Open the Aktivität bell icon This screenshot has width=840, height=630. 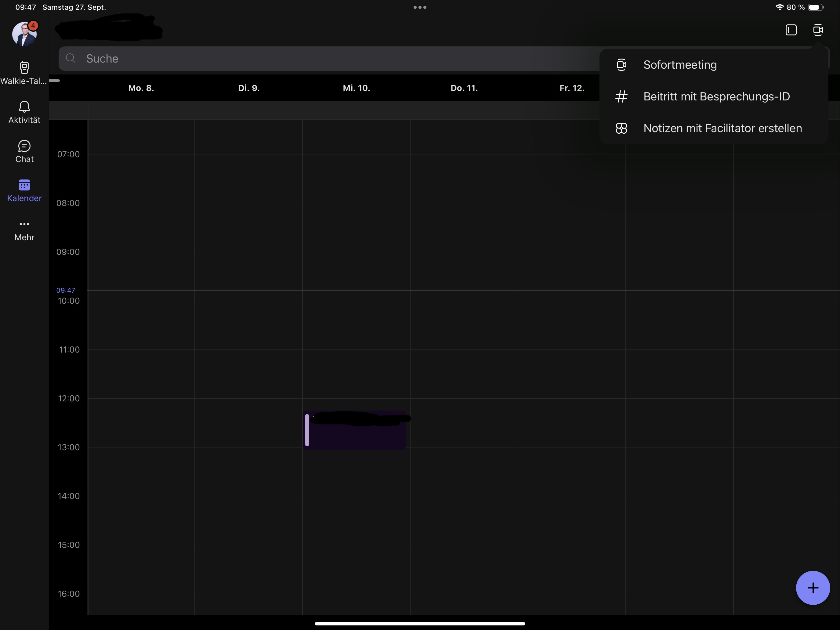[x=24, y=107]
